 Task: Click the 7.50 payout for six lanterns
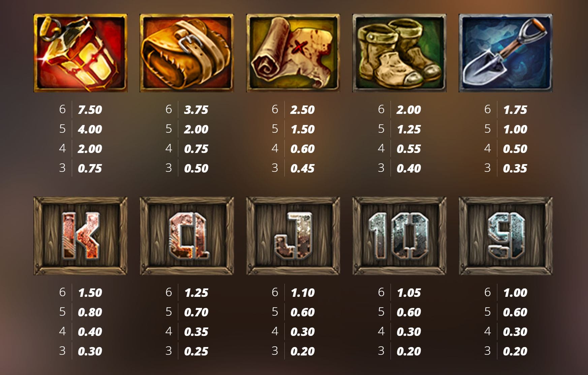point(90,110)
